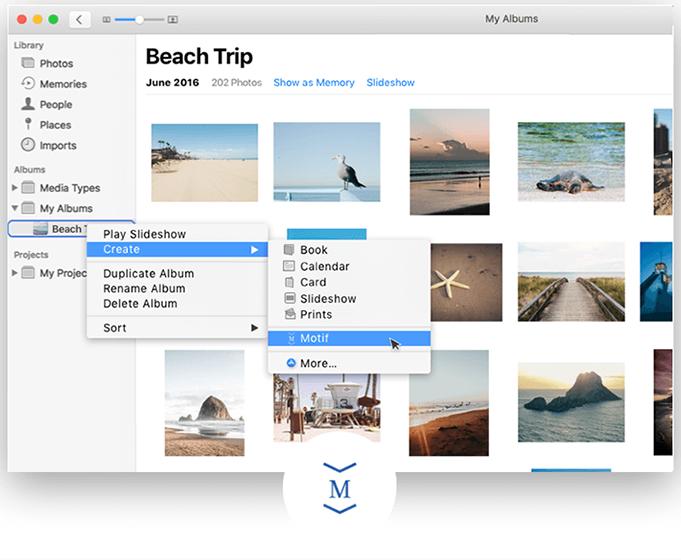Viewport: 681px width, 560px height.
Task: Click Show as Memory link
Action: pos(314,82)
